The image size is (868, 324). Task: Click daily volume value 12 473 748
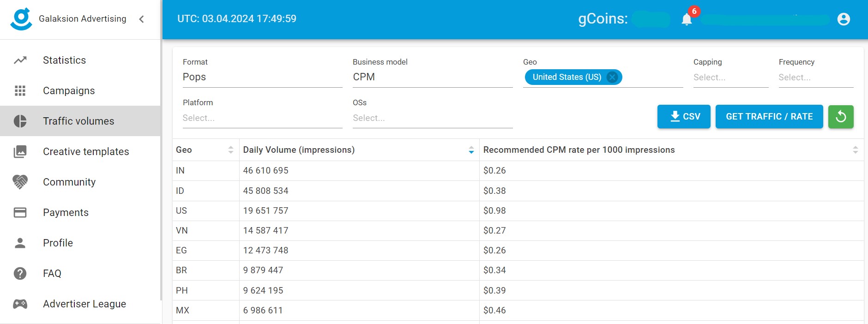(x=265, y=250)
